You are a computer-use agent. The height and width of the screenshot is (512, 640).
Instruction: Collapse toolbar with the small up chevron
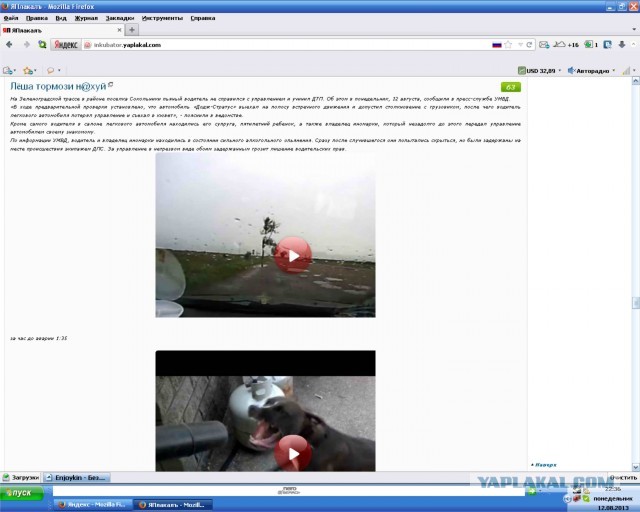pyautogui.click(x=634, y=44)
